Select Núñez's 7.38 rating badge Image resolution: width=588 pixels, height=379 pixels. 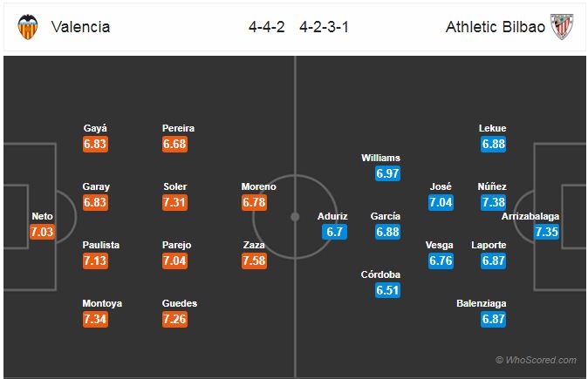pyautogui.click(x=494, y=202)
